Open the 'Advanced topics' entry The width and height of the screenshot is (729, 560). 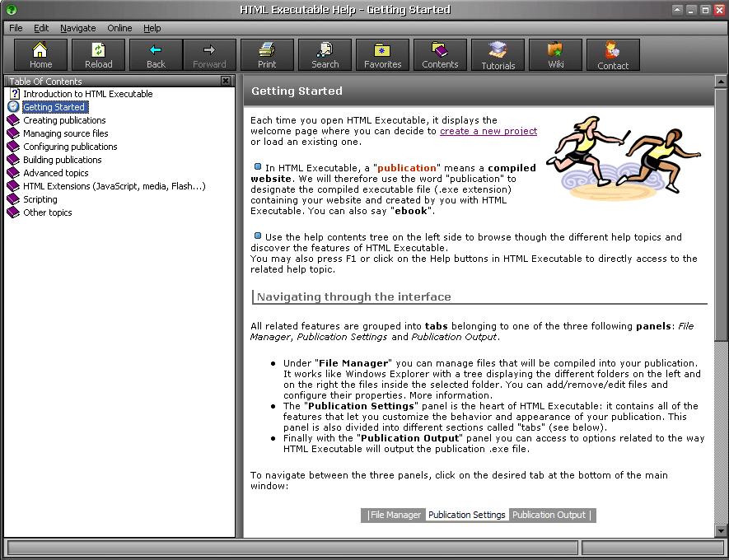pos(56,173)
